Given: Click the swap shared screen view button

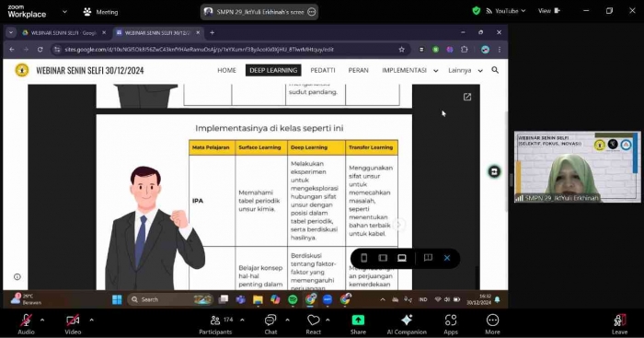Looking at the screenshot, I should (494, 171).
